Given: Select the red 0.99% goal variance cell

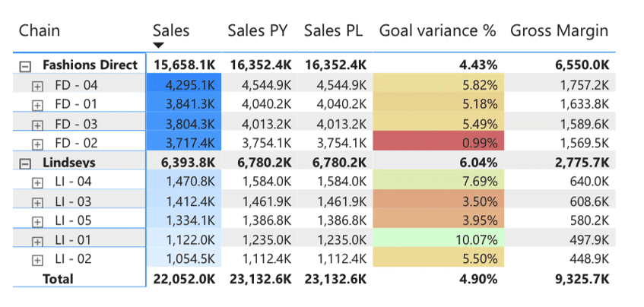Looking at the screenshot, I should tap(439, 144).
